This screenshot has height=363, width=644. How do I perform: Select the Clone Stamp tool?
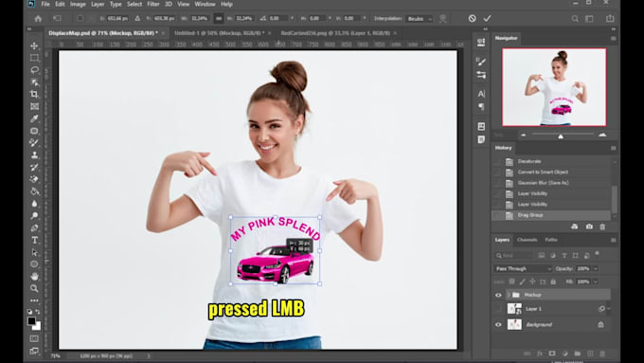pos(34,155)
